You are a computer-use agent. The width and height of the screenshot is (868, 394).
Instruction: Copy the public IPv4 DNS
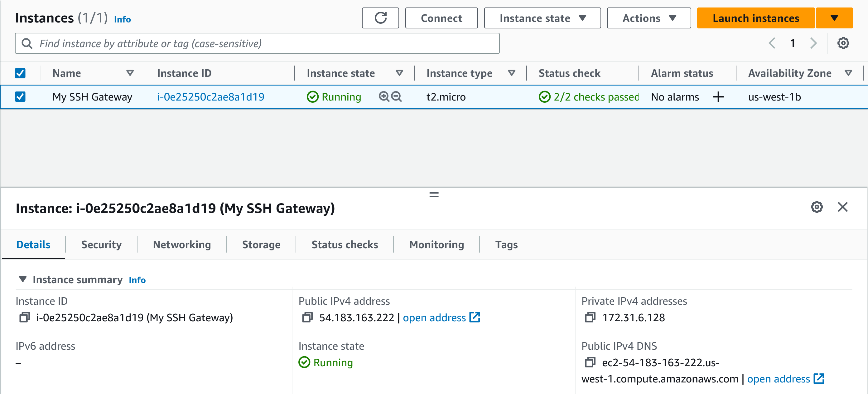point(590,362)
